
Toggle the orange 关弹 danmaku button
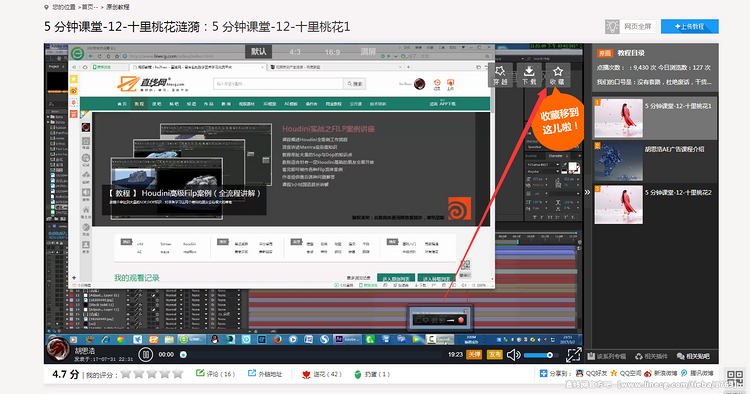click(x=474, y=355)
